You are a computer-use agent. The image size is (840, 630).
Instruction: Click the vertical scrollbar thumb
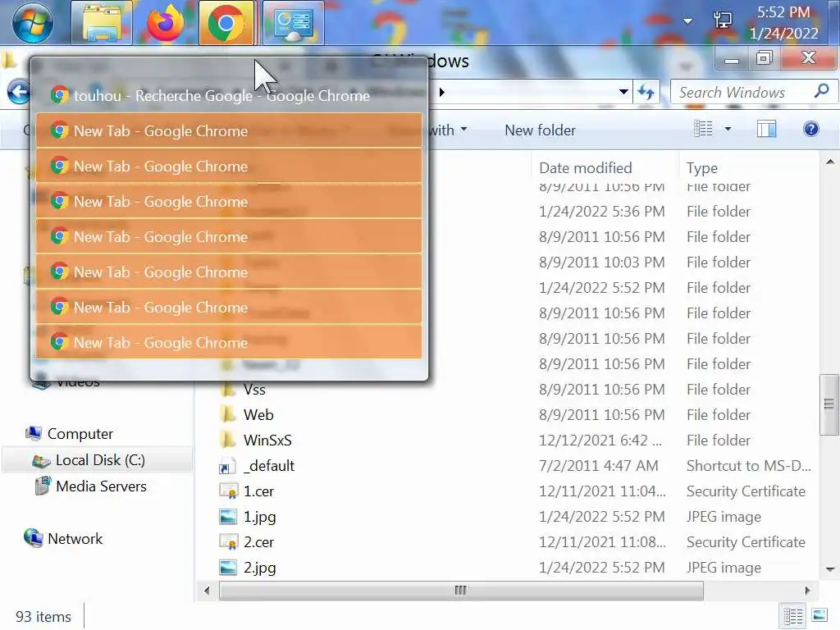click(x=829, y=404)
